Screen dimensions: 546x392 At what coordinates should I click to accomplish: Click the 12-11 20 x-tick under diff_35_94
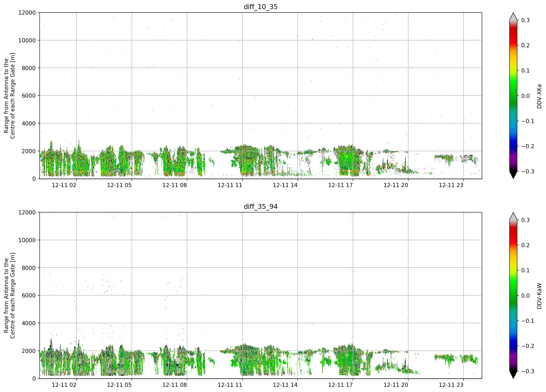pos(396,385)
